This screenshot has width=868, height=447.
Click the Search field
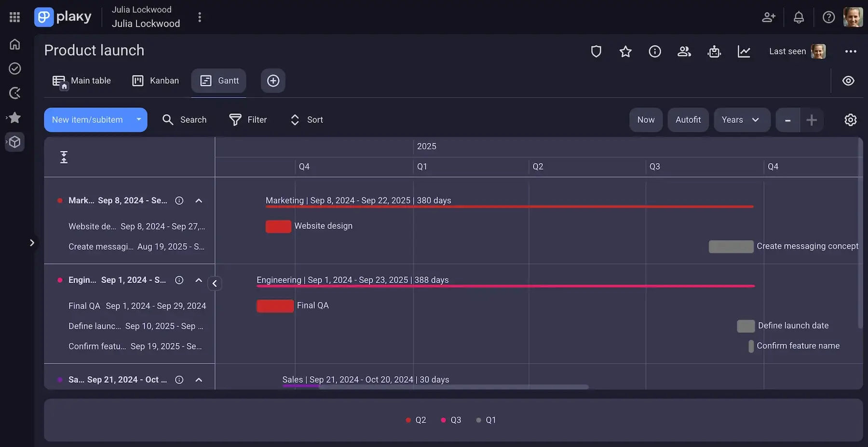click(x=185, y=120)
